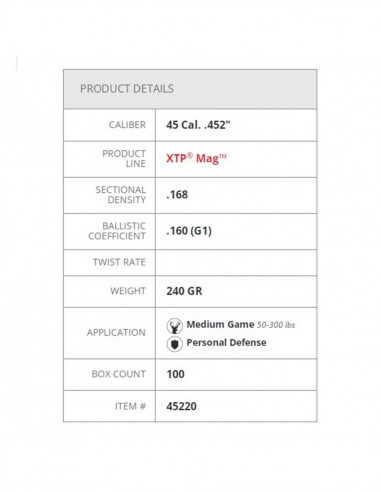Click the Personal Defense shield icon

pos(174,344)
